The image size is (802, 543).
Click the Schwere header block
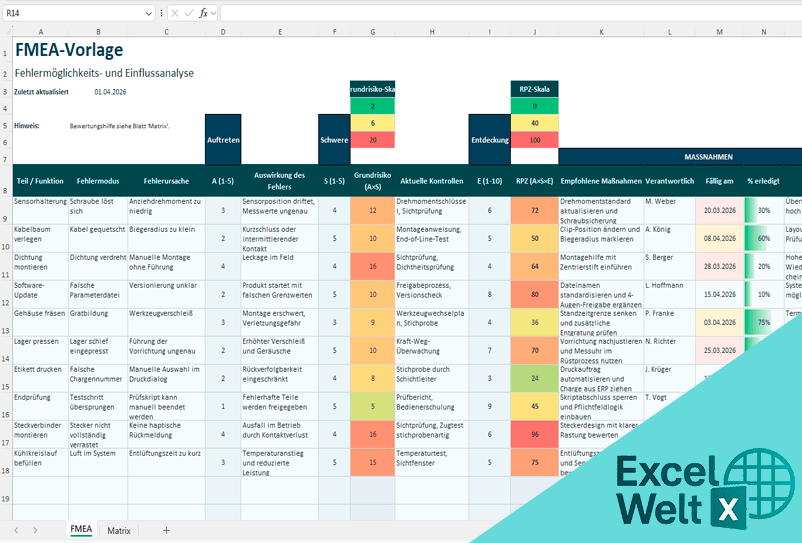click(335, 140)
